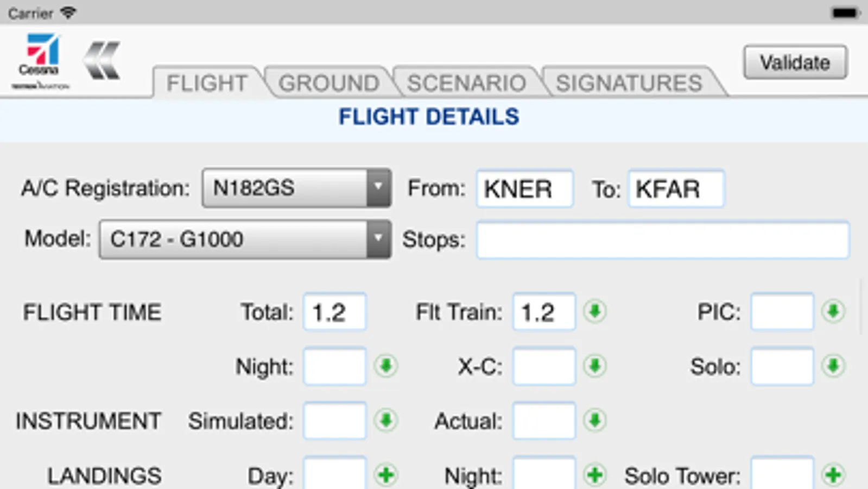Viewport: 868px width, 489px height.
Task: Tap the double-chevron back arrow
Action: 102,61
